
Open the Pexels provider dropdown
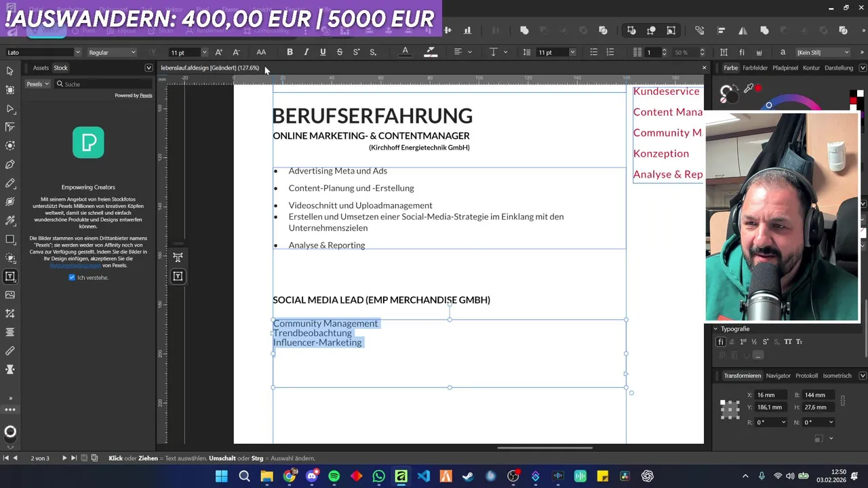tap(38, 84)
